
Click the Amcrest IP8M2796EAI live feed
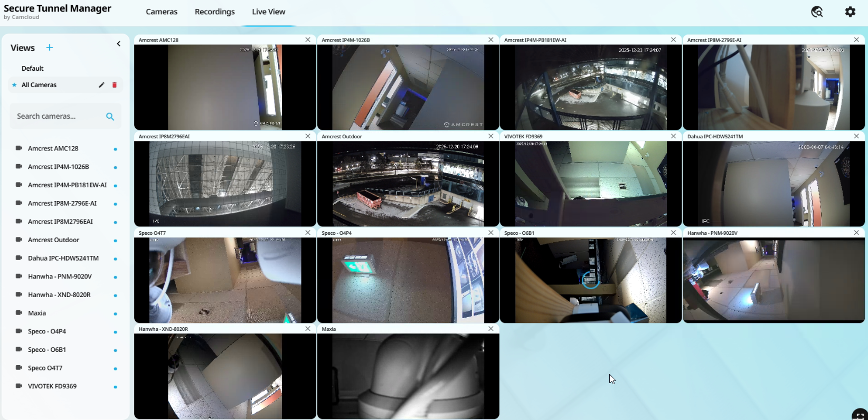(225, 184)
